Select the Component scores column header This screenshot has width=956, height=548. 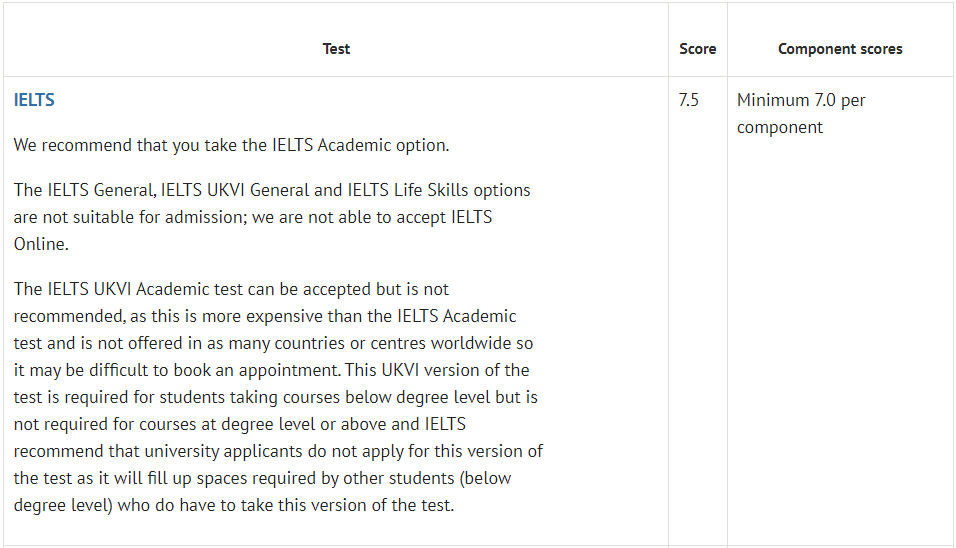pyautogui.click(x=840, y=49)
